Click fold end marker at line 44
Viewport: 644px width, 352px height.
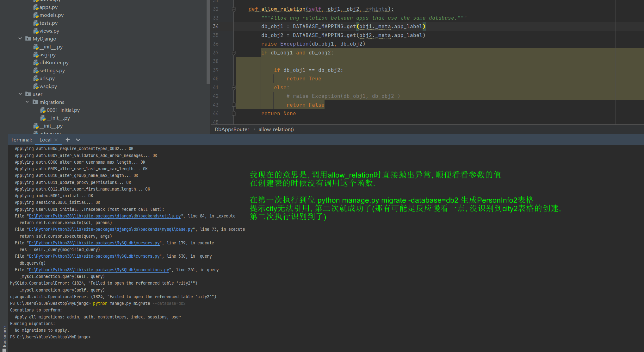tap(234, 113)
